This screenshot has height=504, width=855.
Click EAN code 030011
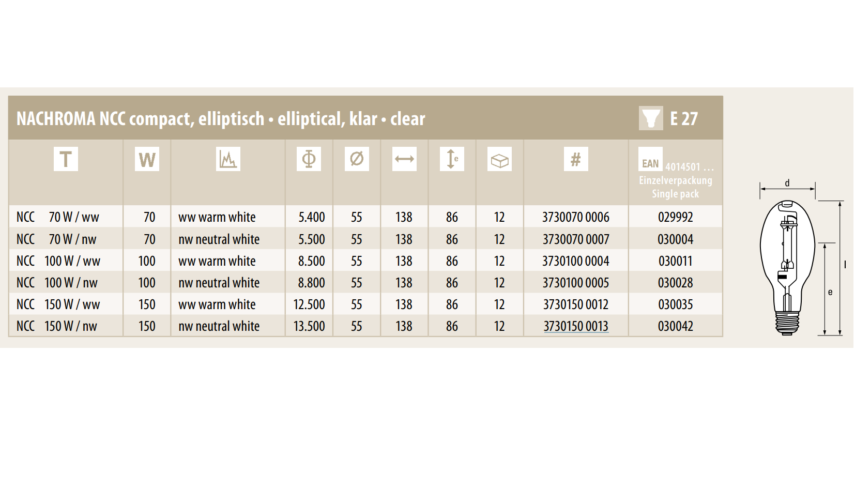tap(676, 261)
